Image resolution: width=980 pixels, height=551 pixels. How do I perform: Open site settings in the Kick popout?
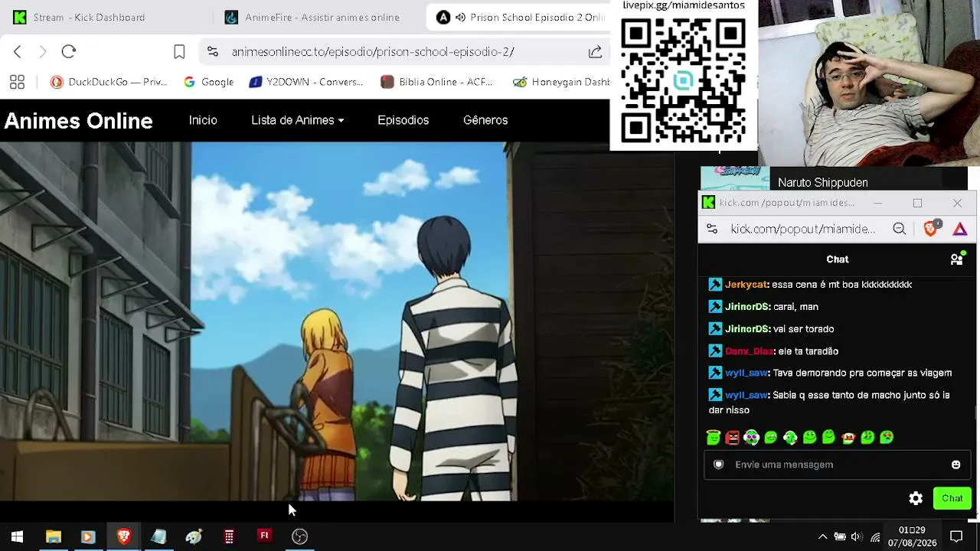pos(712,229)
